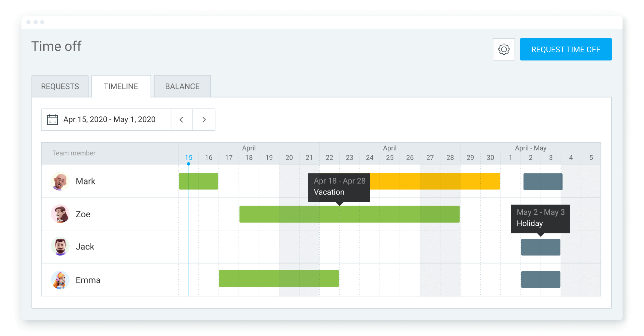Select Emma's avatar image
The image size is (644, 336).
point(60,280)
